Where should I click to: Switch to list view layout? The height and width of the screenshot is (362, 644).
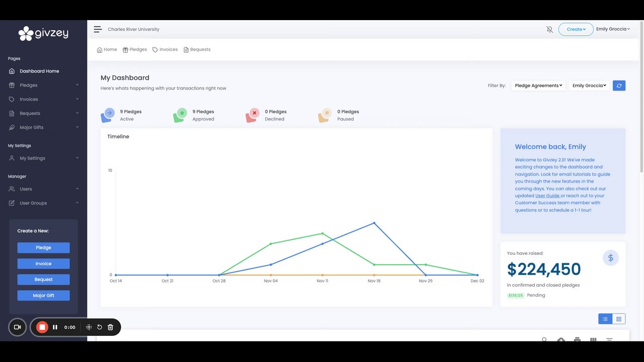[x=605, y=319]
